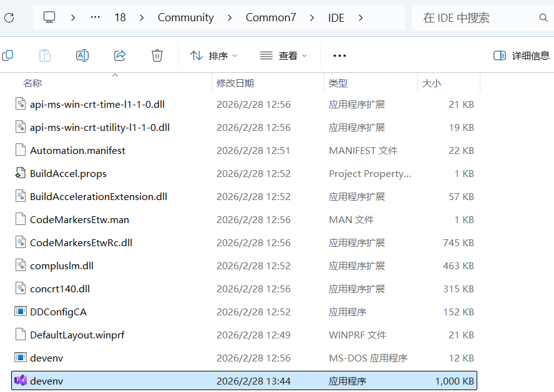554x392 pixels.
Task: Click the 2026/2/28 13:44 date cell
Action: pos(254,381)
